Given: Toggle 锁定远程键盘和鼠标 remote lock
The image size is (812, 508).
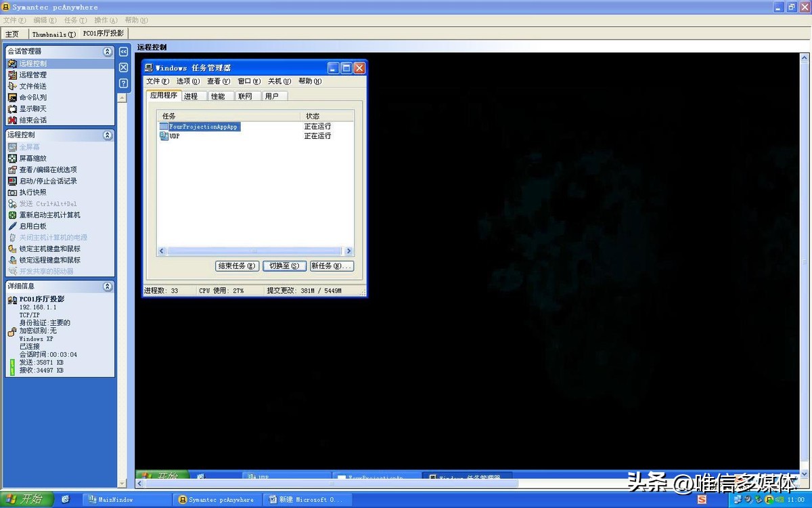Looking at the screenshot, I should pyautogui.click(x=12, y=260).
